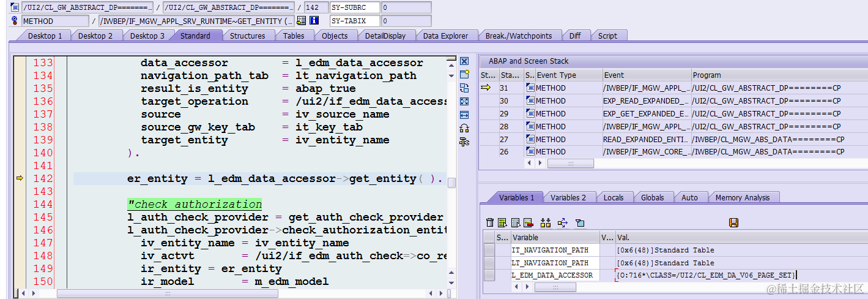Click the headset services icon beside the editor
The height and width of the screenshot is (299, 868).
(x=464, y=128)
